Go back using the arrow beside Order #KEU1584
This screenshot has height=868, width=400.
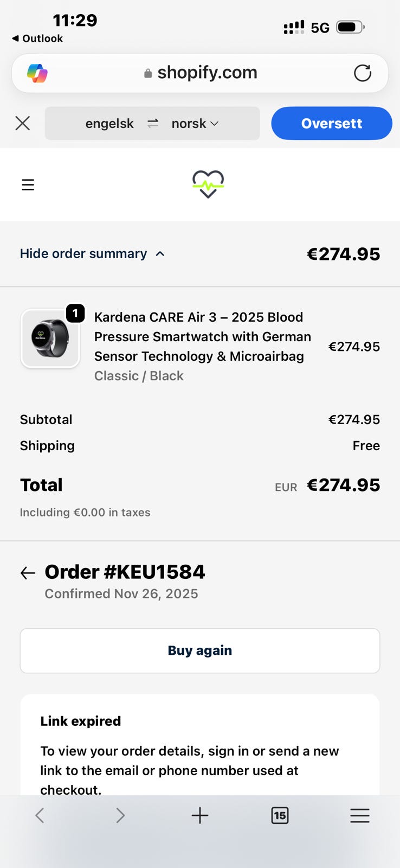(28, 573)
